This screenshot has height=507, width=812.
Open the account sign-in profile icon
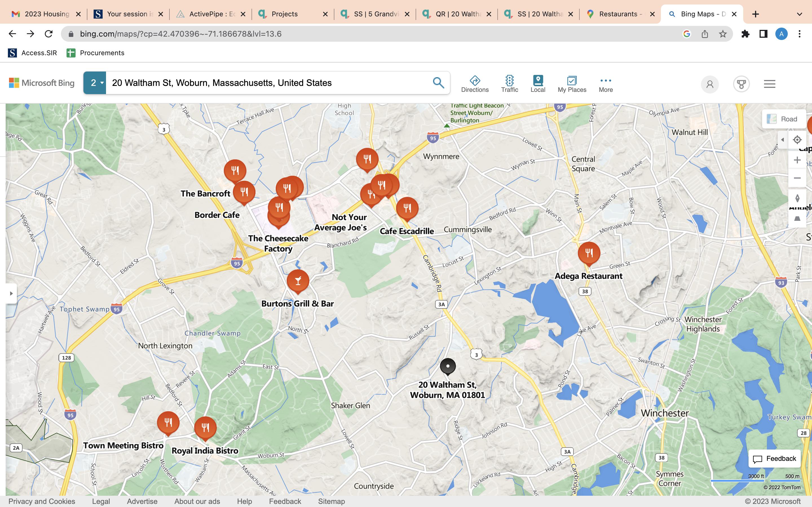[x=710, y=84]
